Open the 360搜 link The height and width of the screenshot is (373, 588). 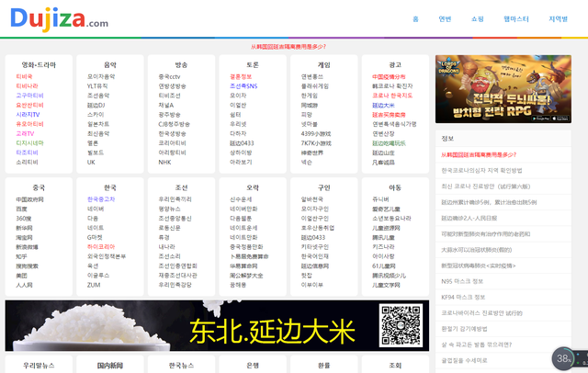[x=24, y=218]
